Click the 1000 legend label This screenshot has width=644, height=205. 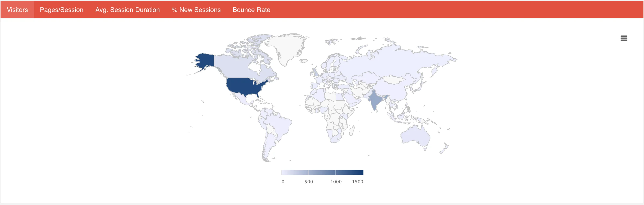tap(336, 182)
